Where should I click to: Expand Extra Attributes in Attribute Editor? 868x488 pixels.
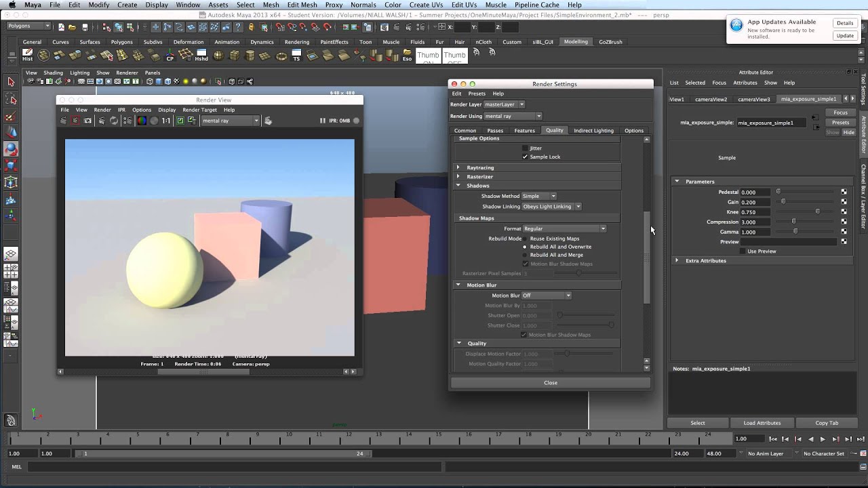[x=677, y=260]
